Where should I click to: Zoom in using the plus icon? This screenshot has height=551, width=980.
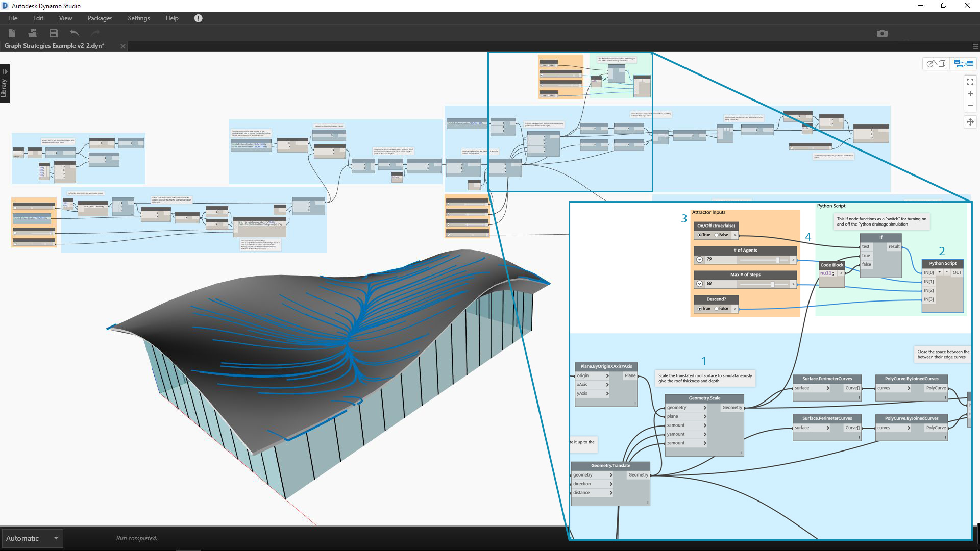click(x=970, y=93)
